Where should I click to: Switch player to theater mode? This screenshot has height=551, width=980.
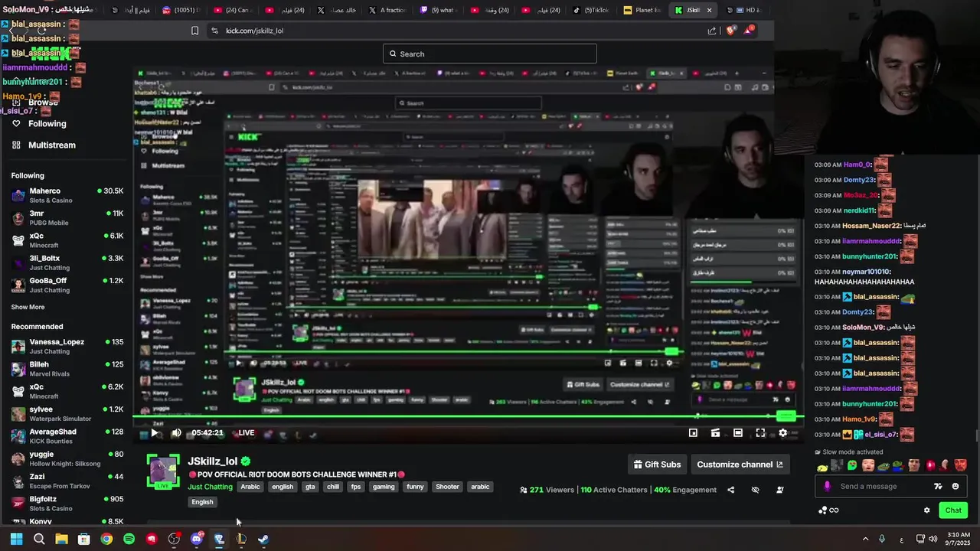click(x=738, y=433)
